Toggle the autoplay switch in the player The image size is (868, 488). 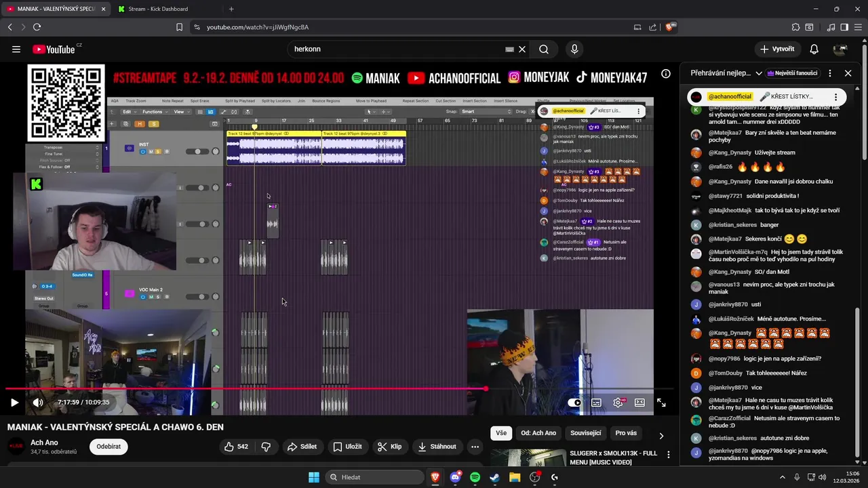tap(574, 403)
